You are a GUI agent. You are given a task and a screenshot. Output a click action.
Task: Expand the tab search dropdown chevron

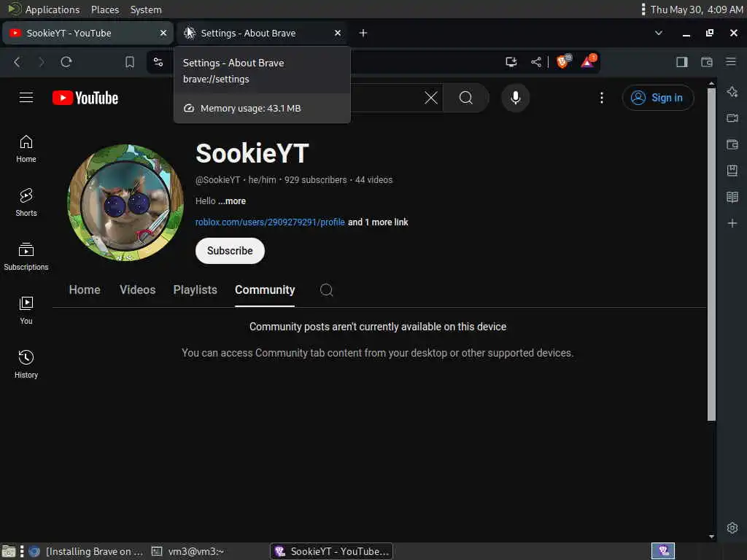pos(659,33)
